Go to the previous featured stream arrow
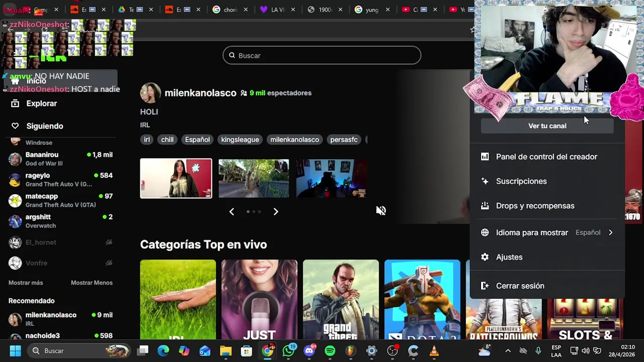This screenshot has height=362, width=644. tap(231, 212)
